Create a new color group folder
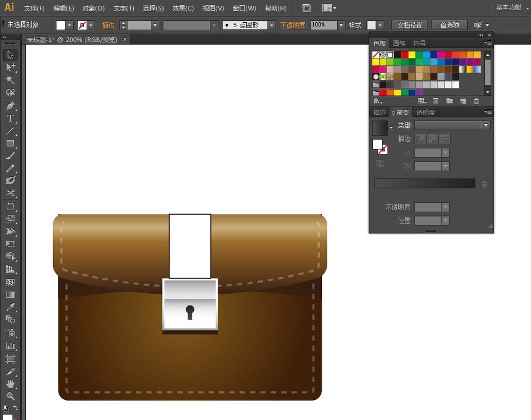 (449, 101)
